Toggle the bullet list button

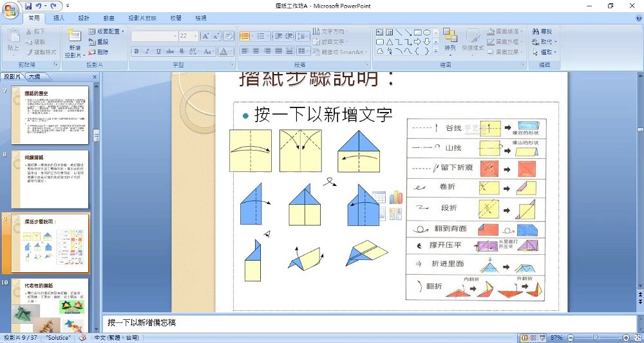click(245, 36)
